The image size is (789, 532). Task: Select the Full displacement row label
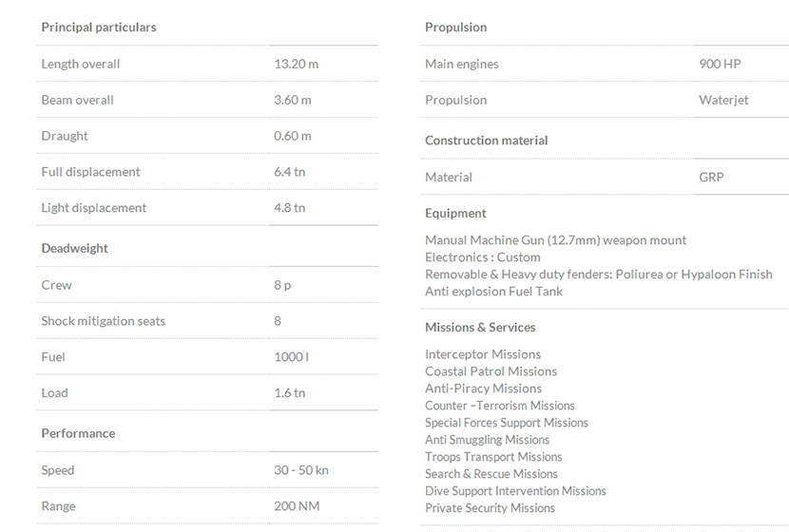(90, 172)
